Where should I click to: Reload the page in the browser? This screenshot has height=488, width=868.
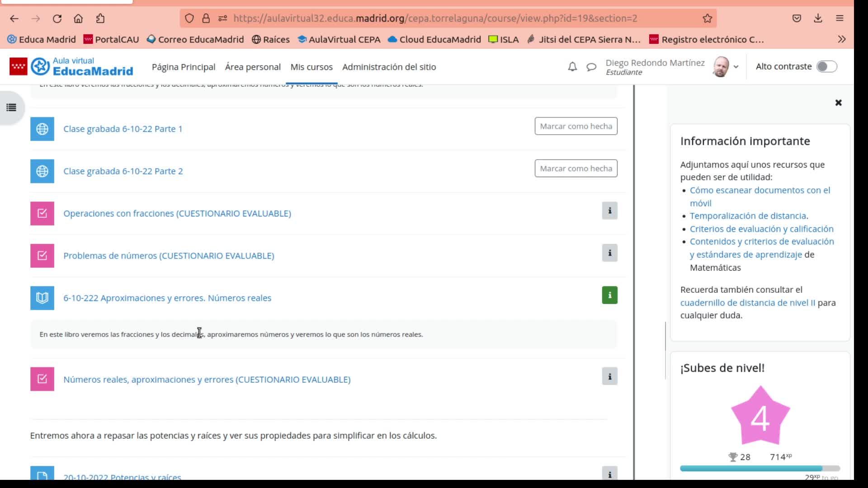(x=57, y=19)
